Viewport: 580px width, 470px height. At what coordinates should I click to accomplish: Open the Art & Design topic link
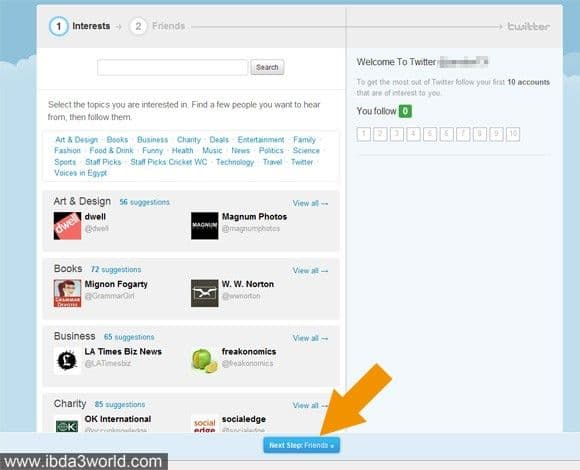(77, 140)
